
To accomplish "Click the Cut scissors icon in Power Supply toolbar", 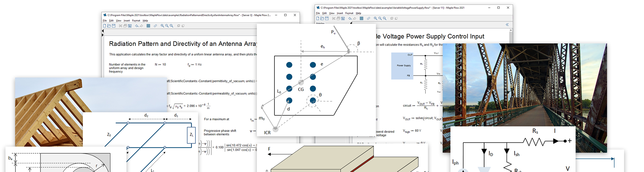I will click(334, 18).
